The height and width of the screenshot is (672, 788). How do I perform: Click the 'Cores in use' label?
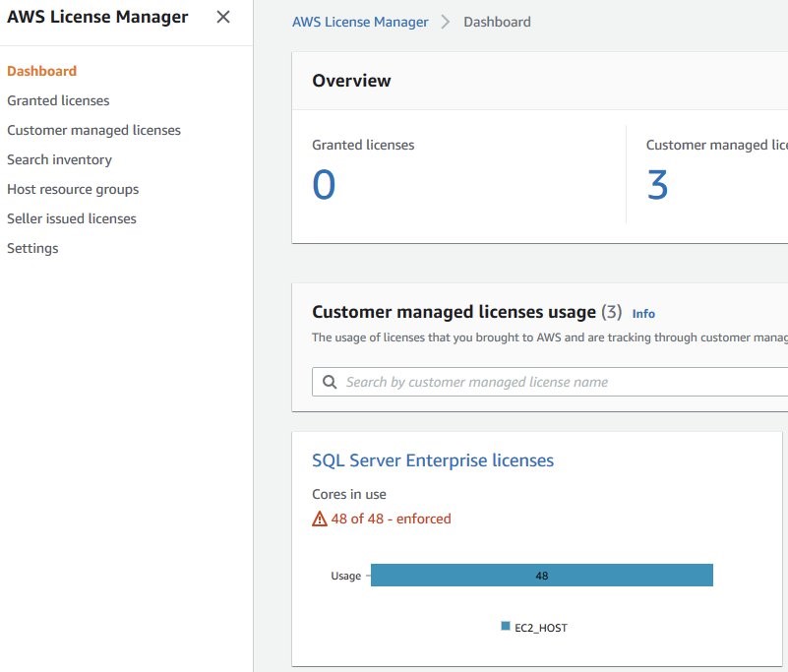(x=349, y=494)
